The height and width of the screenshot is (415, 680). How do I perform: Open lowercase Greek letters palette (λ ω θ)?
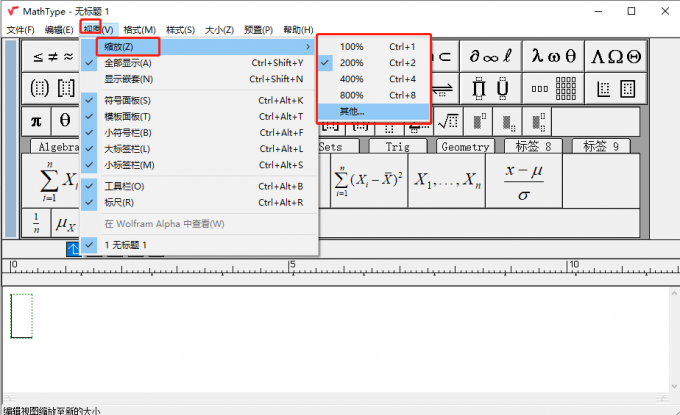click(553, 56)
